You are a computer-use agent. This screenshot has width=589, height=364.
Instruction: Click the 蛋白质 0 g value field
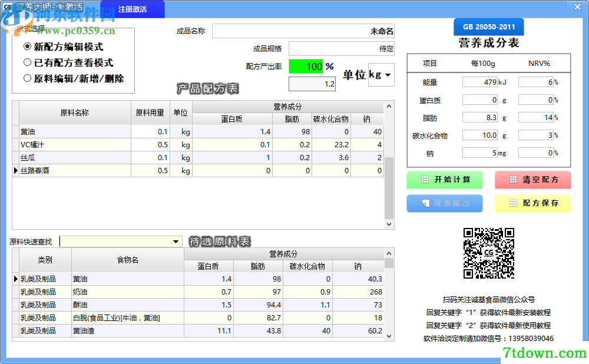click(480, 100)
